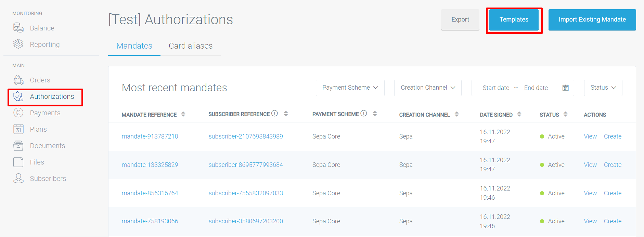This screenshot has height=237, width=644.
Task: Sort table by Mandate Reference arrows
Action: click(x=183, y=114)
